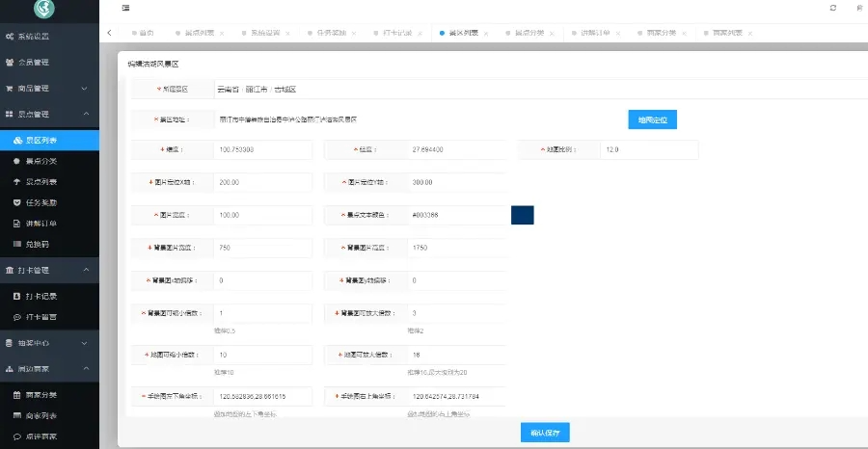The width and height of the screenshot is (868, 449).
Task: Collapse the 打卡管理 sidebar group
Action: (49, 270)
